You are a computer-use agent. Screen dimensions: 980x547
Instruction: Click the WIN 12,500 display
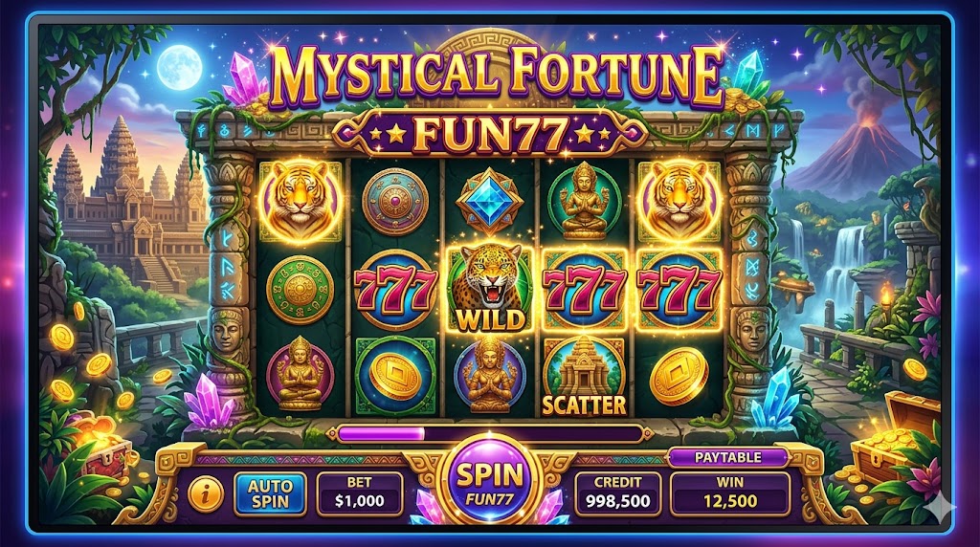pos(730,493)
